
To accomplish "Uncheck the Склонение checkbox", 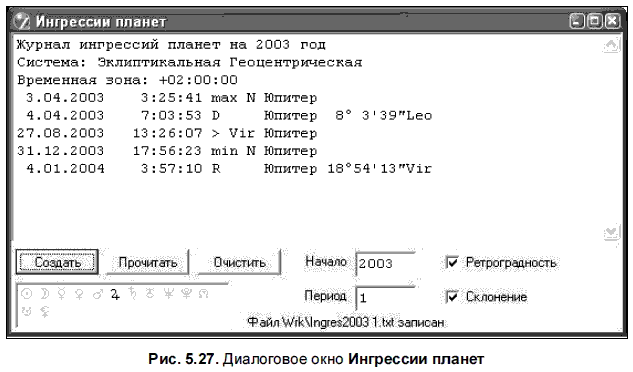I will (x=452, y=296).
